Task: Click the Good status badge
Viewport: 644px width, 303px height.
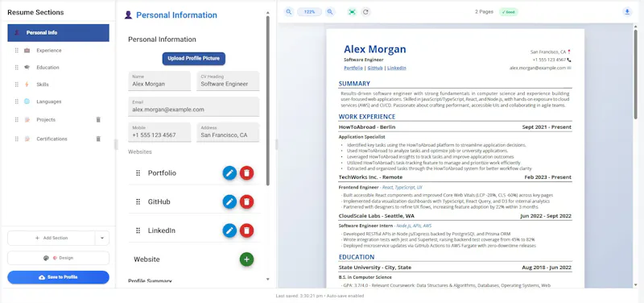Action: [509, 12]
